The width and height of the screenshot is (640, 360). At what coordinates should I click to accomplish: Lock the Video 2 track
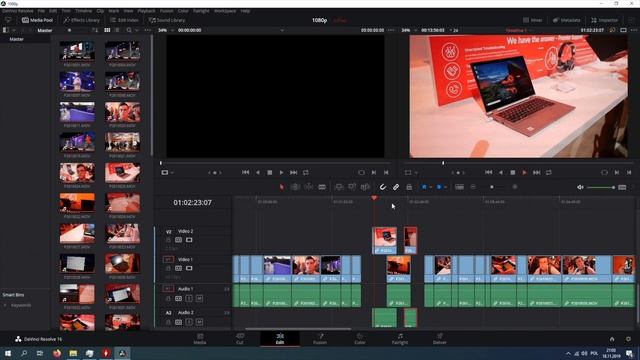click(x=168, y=240)
